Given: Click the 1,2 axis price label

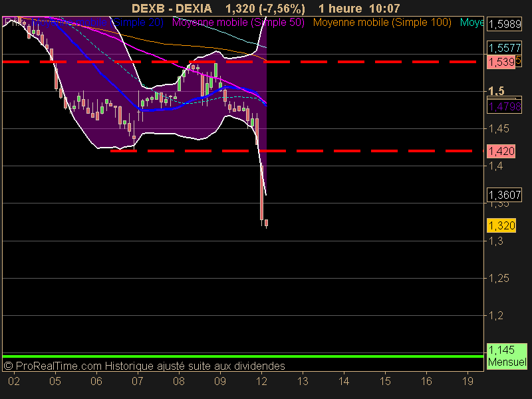Looking at the screenshot, I should coord(495,316).
